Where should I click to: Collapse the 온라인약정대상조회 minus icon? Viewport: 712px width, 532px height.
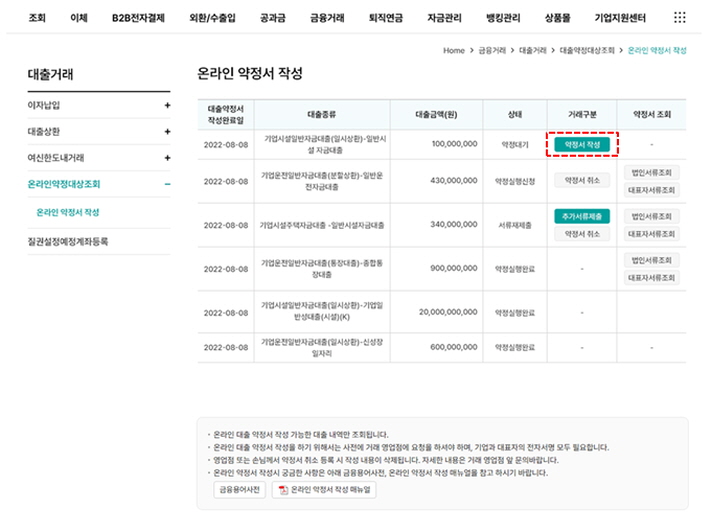pyautogui.click(x=167, y=184)
